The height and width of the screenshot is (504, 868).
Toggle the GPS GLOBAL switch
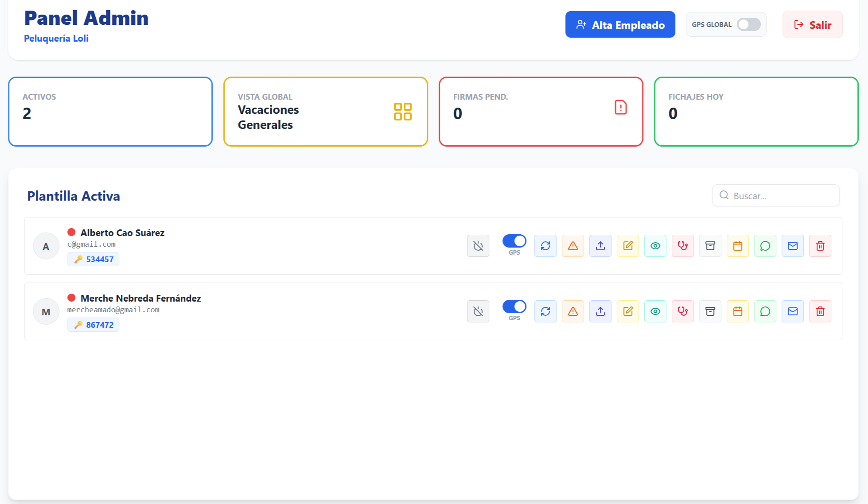[748, 24]
